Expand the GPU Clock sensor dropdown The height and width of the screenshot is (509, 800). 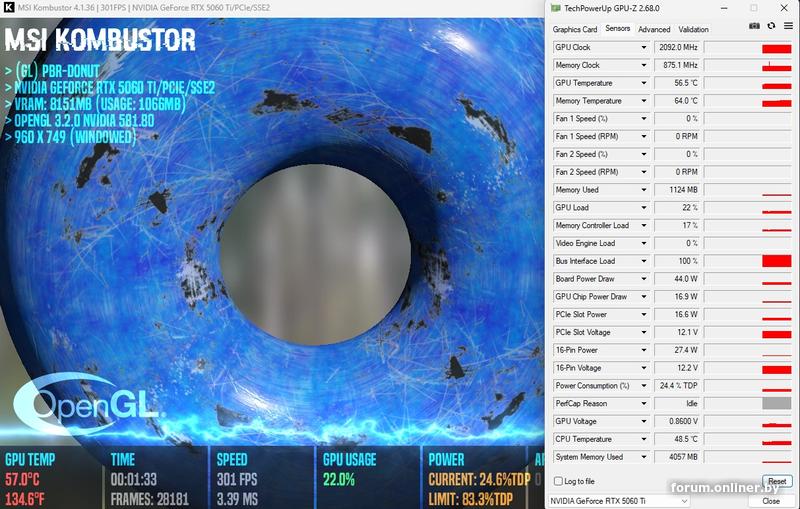click(643, 47)
